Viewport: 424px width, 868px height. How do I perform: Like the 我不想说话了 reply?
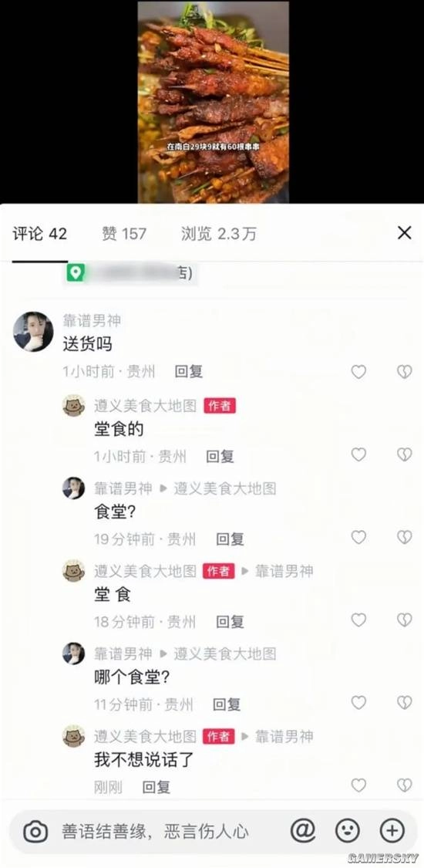[358, 785]
